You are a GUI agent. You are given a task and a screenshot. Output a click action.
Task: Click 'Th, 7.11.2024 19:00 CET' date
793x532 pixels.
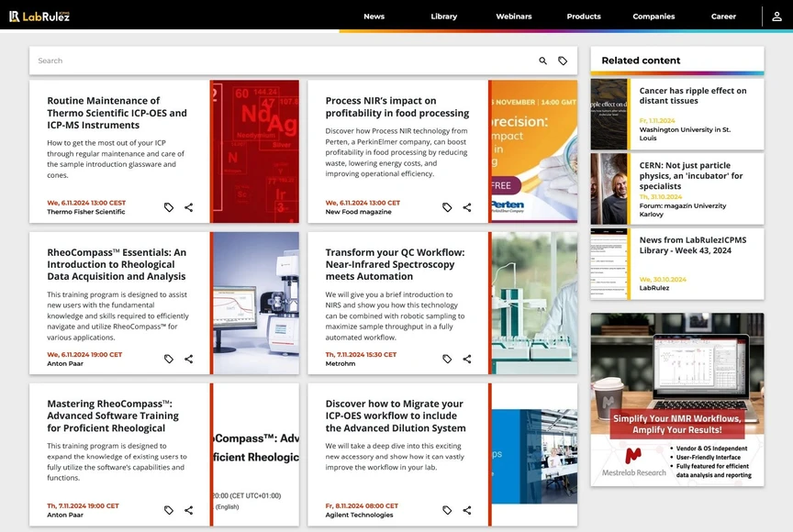coord(83,505)
